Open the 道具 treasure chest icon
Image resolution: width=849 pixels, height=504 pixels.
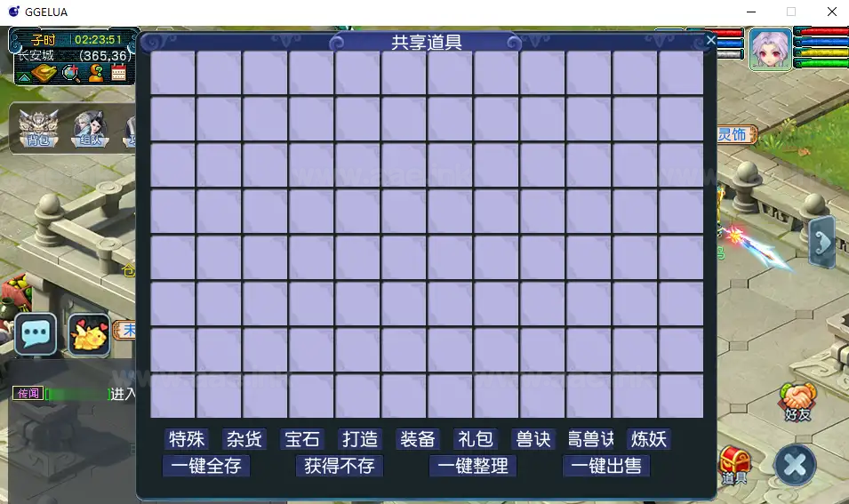734,465
